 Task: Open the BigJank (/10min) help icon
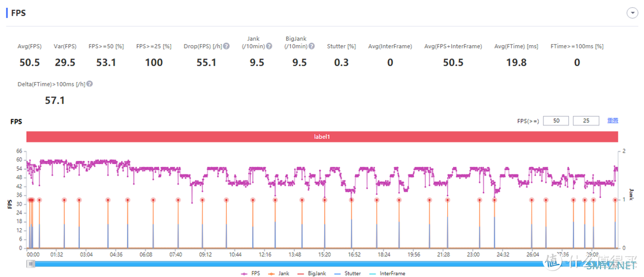[x=312, y=46]
